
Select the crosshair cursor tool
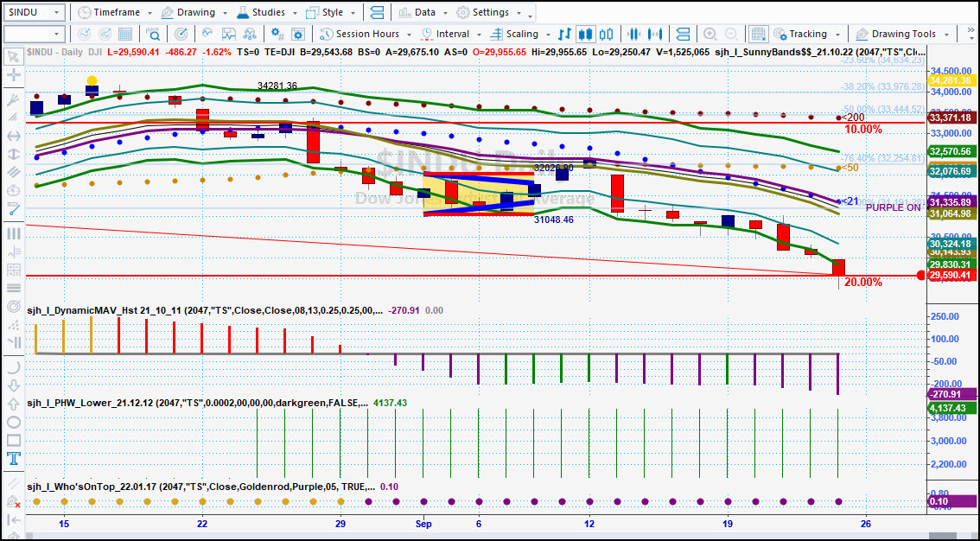click(13, 75)
